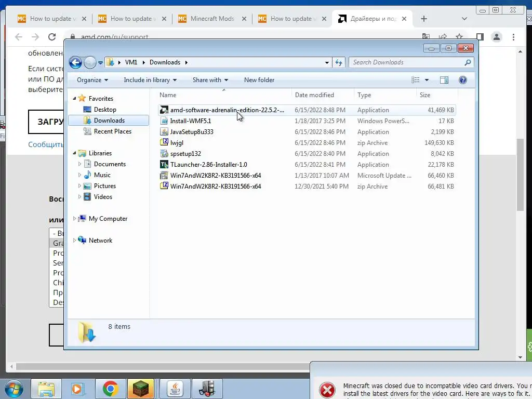The width and height of the screenshot is (532, 399).
Task: Create a New folder
Action: (x=259, y=80)
